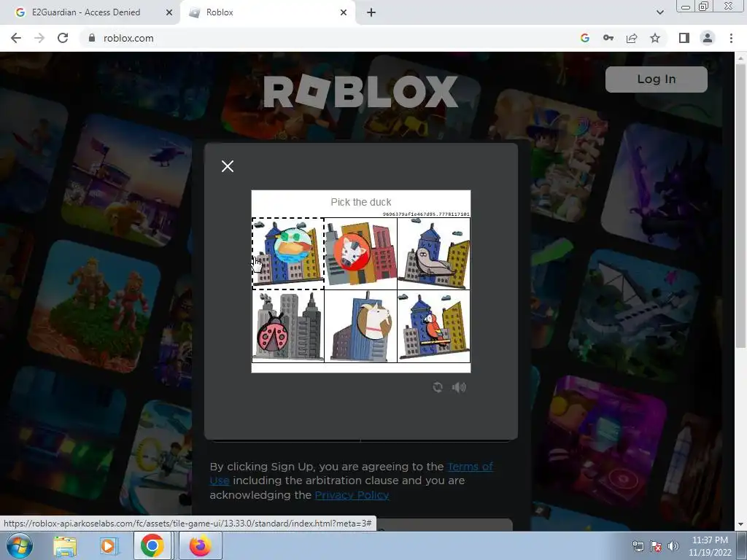Open the Chrome profile menu

708,38
